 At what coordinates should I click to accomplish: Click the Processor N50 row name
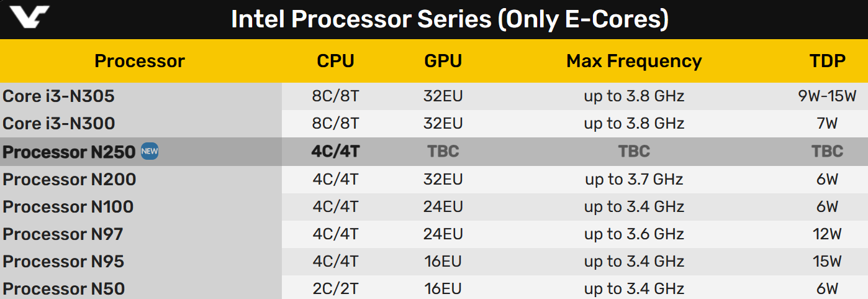(x=64, y=288)
